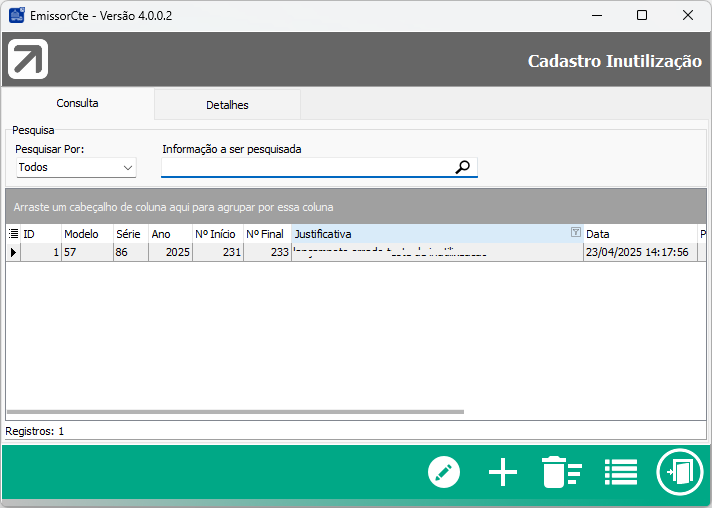Add a new record with plus icon
The image size is (712, 508).
coord(502,472)
